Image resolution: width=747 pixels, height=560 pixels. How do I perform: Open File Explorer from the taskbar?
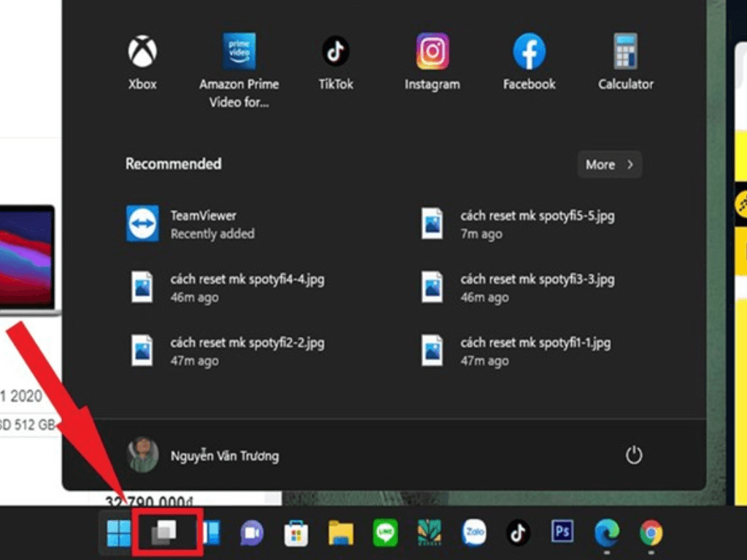341,534
